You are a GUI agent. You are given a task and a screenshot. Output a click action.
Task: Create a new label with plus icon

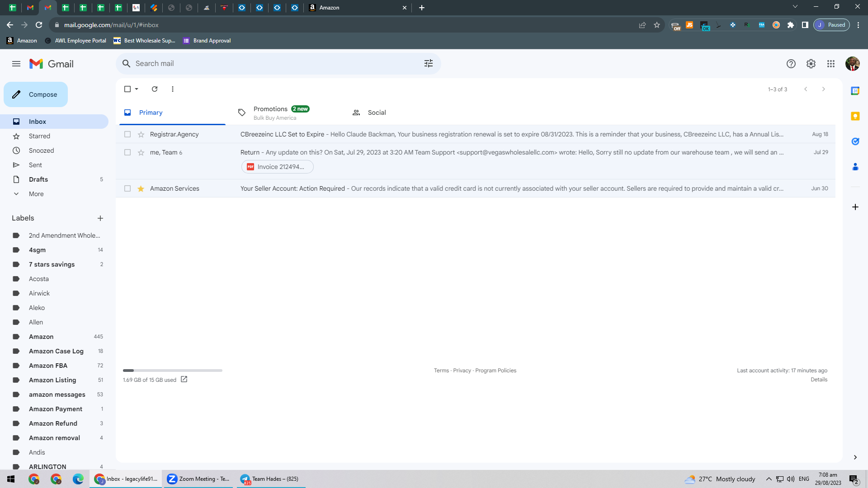coord(100,218)
